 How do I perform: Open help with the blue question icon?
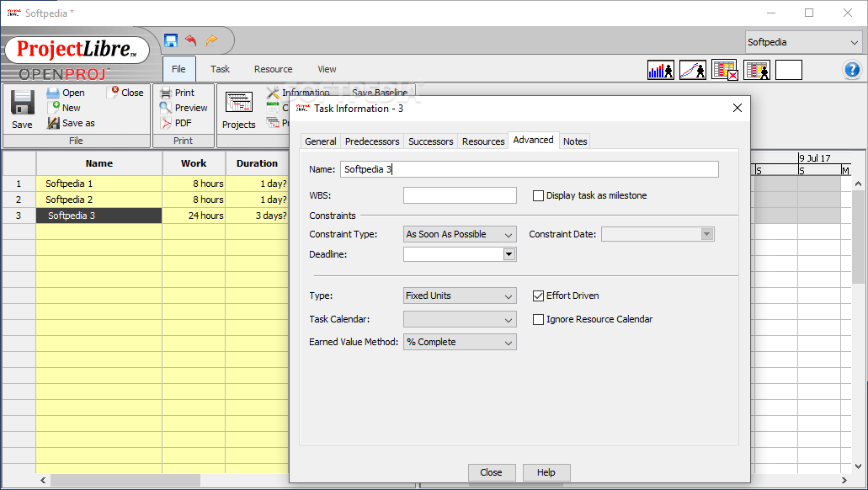(852, 70)
